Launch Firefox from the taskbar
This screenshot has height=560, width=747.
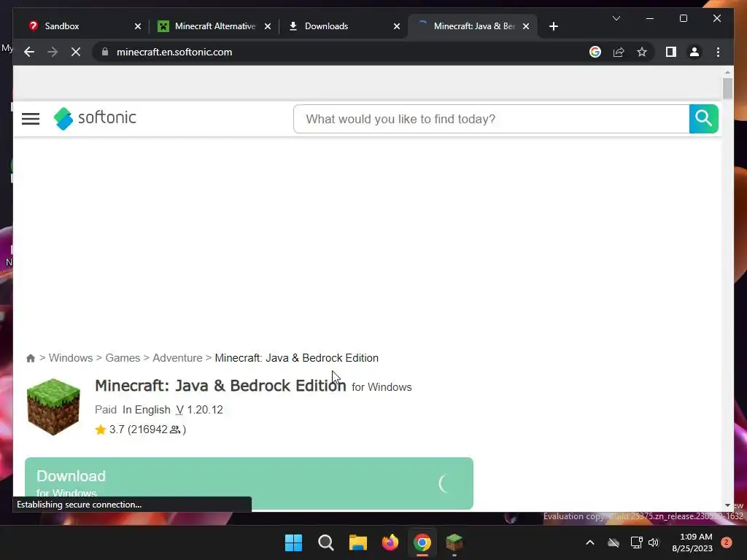coord(390,542)
